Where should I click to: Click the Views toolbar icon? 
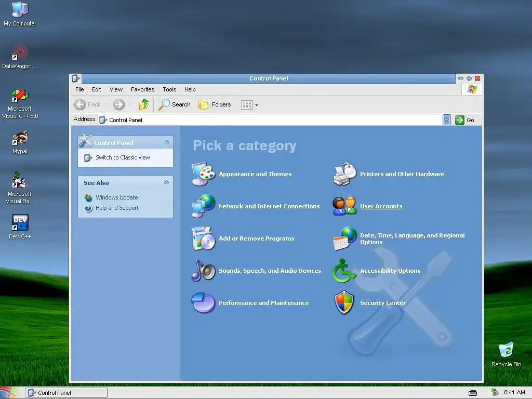pyautogui.click(x=247, y=105)
